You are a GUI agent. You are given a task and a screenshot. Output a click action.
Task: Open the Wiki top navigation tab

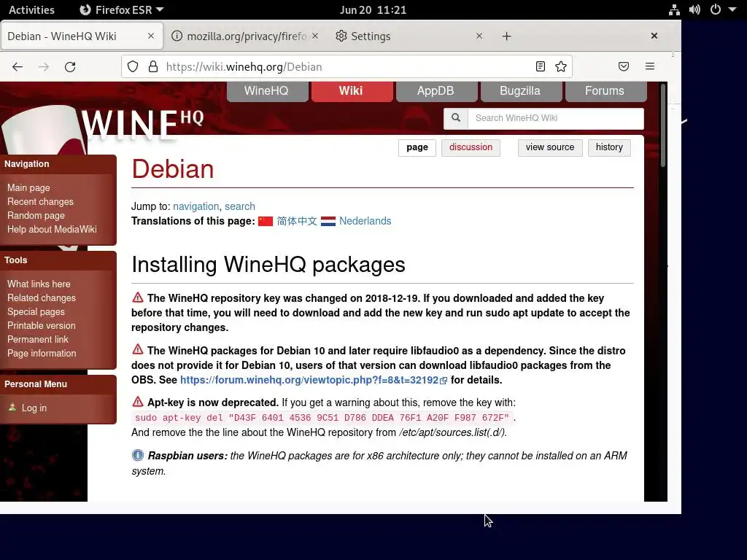351,91
